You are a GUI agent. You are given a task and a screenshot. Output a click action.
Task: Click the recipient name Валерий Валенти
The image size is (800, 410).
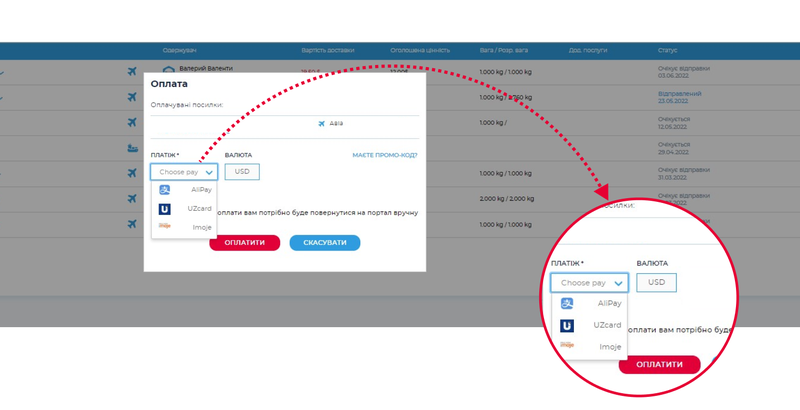pos(206,68)
